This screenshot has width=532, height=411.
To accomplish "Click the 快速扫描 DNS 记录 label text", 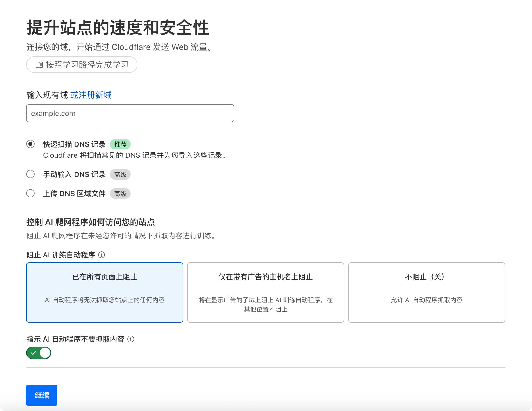I will pos(74,144).
